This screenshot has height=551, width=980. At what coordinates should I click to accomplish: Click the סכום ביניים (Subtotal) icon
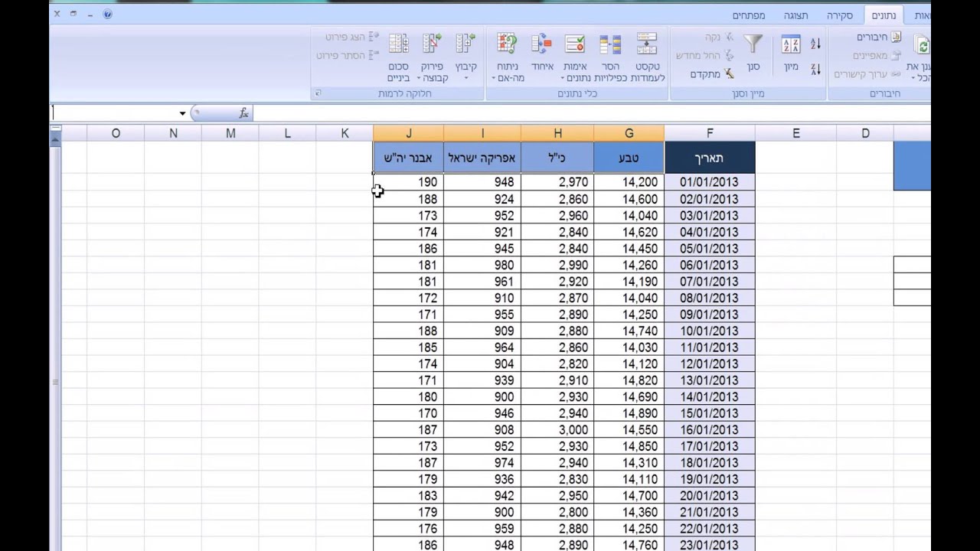click(398, 44)
